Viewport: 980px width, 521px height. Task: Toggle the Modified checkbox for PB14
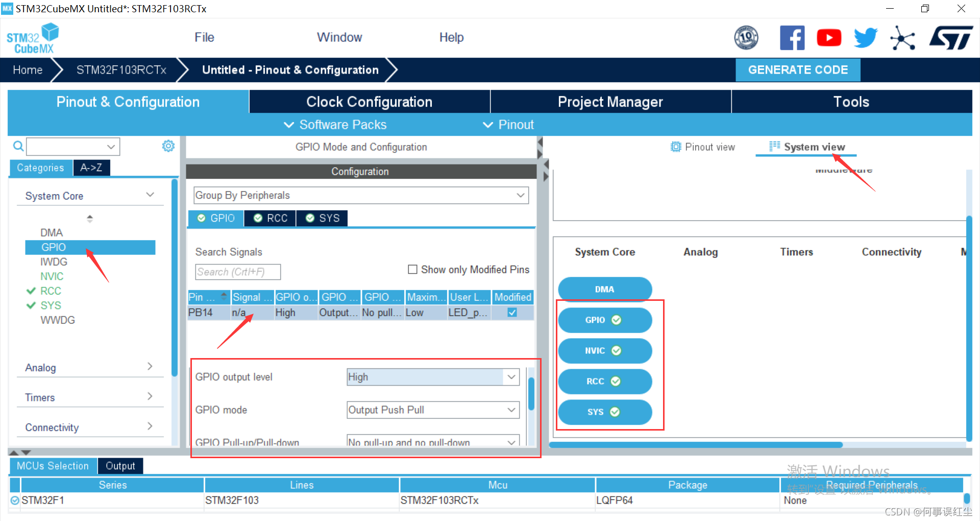click(x=512, y=313)
